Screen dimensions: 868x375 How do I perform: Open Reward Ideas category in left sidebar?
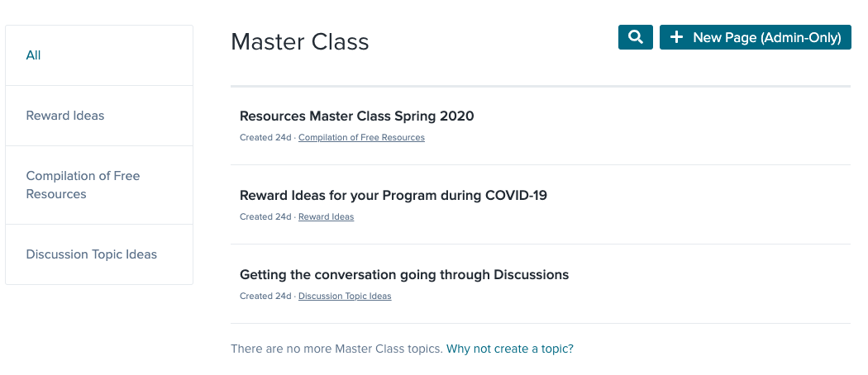[65, 116]
